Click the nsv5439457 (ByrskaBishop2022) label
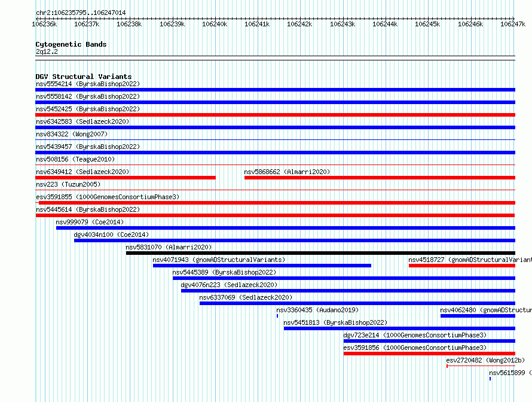The height and width of the screenshot is (402, 532). (88, 147)
